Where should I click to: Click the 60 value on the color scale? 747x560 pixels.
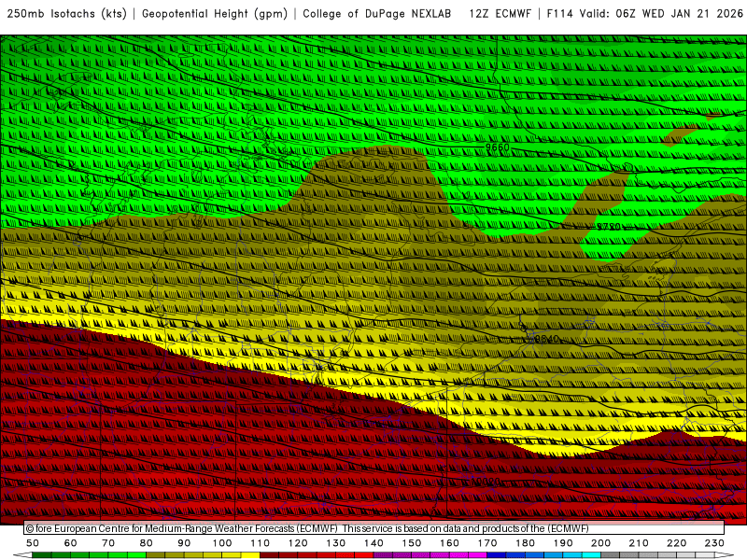71,543
